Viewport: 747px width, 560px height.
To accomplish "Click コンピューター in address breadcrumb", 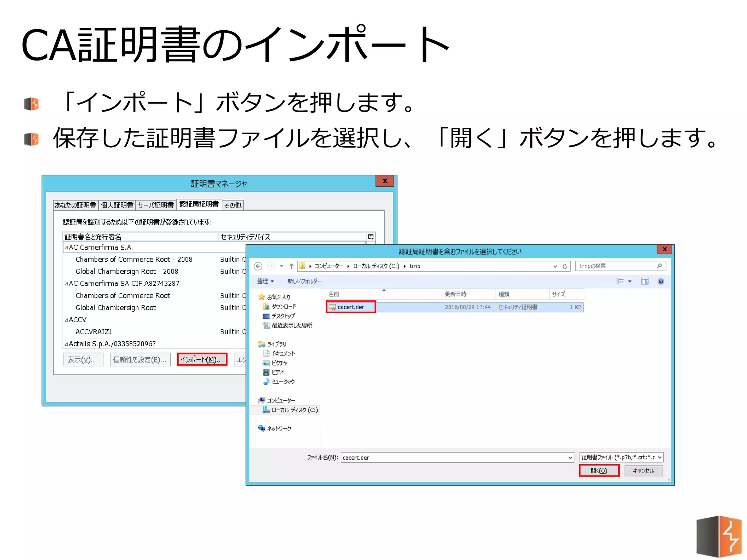I will [329, 266].
